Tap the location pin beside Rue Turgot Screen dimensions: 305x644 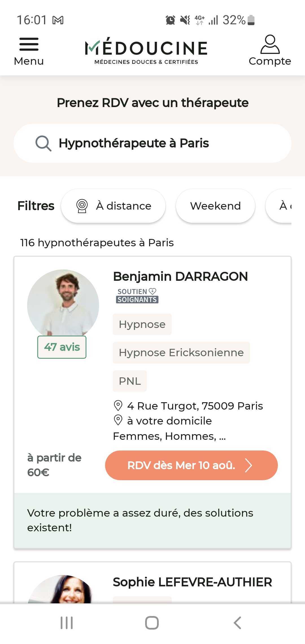pyautogui.click(x=118, y=406)
